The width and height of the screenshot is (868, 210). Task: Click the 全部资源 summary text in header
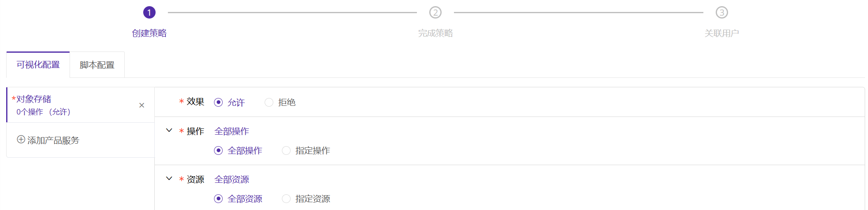[232, 180]
